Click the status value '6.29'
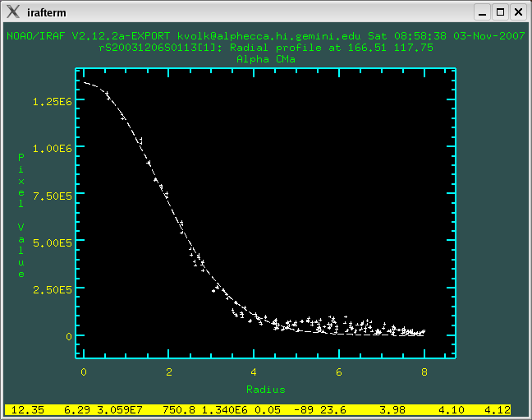532x420 pixels. tap(77, 410)
